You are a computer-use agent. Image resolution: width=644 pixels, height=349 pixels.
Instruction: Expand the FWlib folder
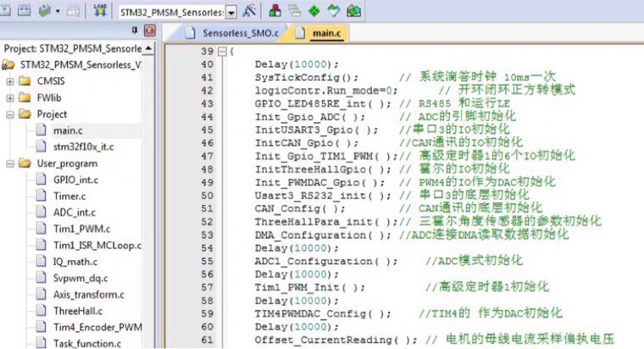[x=10, y=97]
